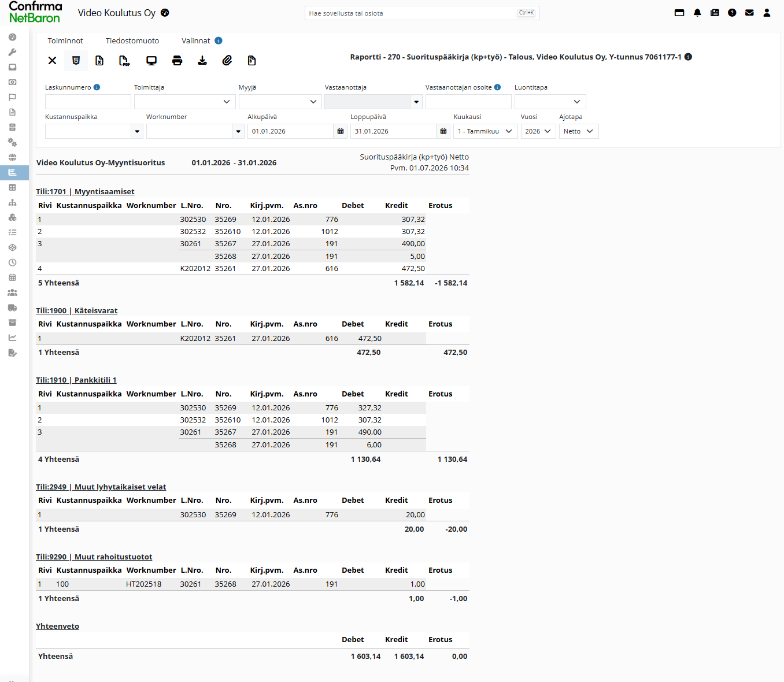Viewport: 784px width, 682px height.
Task: Open the Ajotapa dropdown set to Netto
Action: (579, 131)
